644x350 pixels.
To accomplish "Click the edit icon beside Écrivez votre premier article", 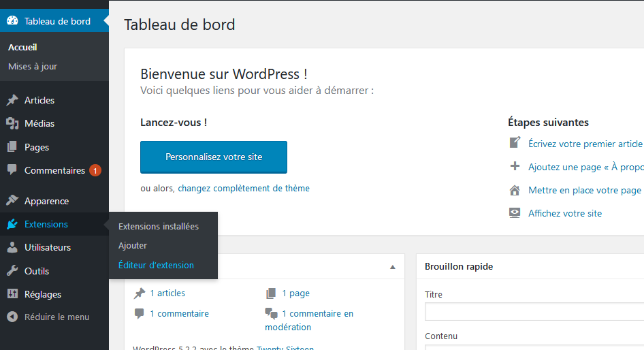I will pos(515,142).
